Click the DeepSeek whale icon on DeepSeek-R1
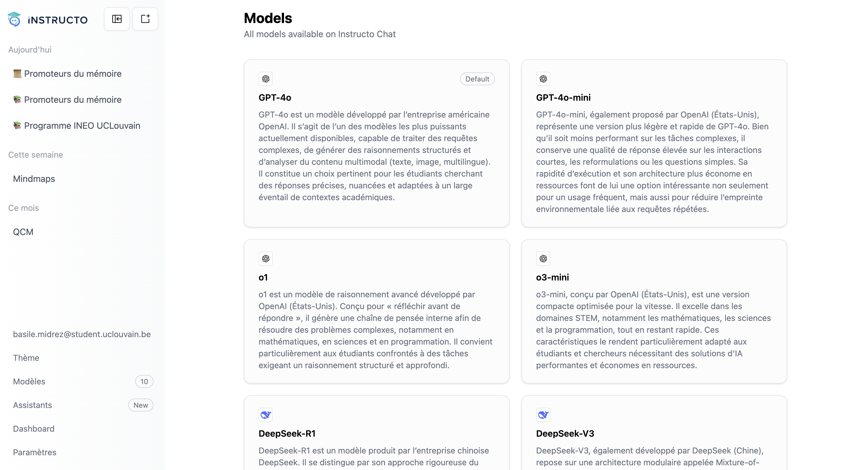This screenshot has width=868, height=470. (x=265, y=414)
